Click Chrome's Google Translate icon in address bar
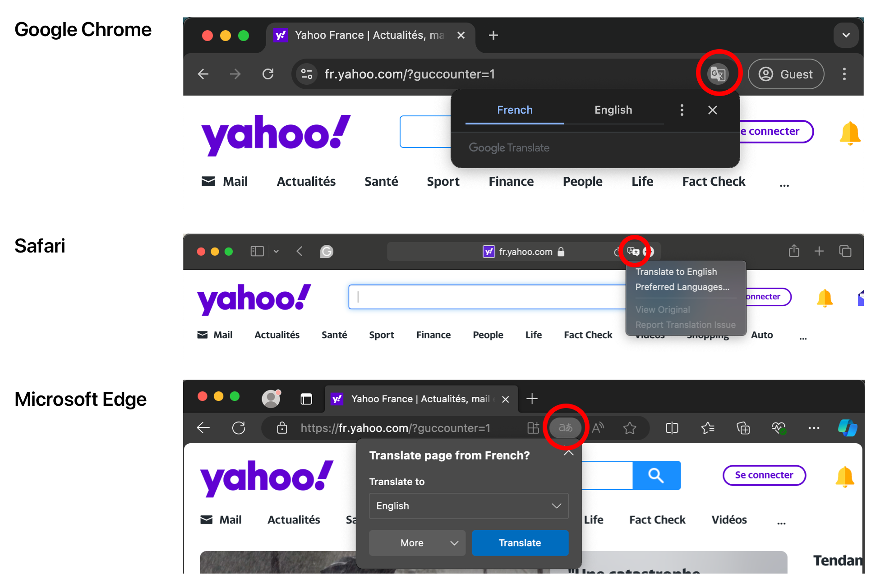The image size is (885, 588). click(x=718, y=73)
